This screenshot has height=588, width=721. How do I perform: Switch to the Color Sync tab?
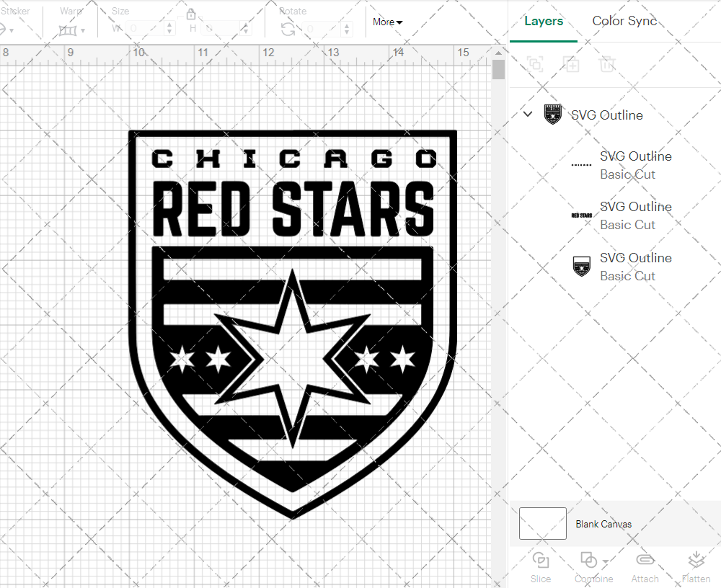click(624, 21)
